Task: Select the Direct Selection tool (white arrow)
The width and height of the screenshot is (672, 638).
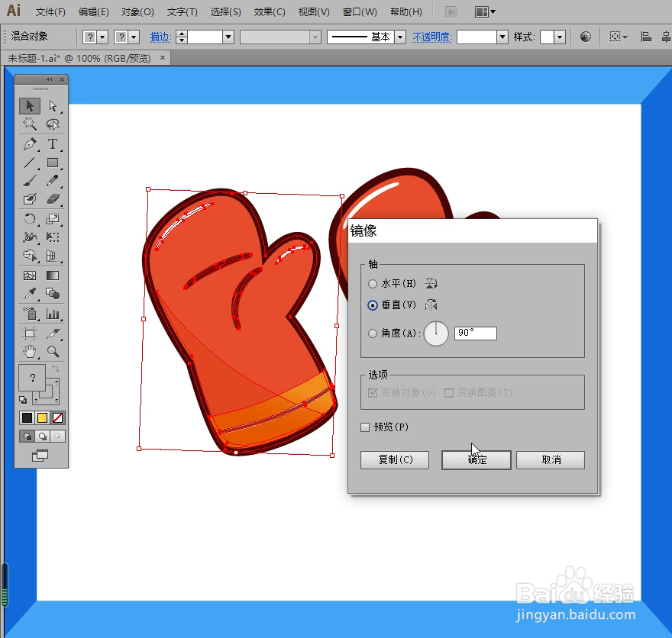Action: coord(53,106)
